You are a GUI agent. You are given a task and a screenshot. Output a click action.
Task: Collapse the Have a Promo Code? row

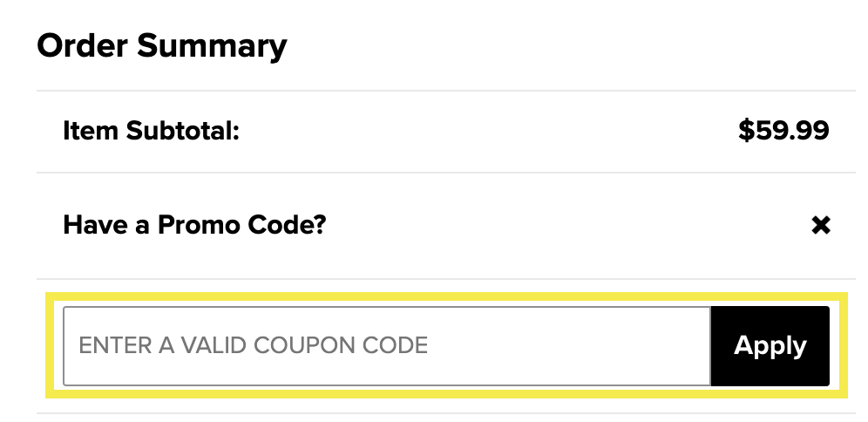click(820, 227)
